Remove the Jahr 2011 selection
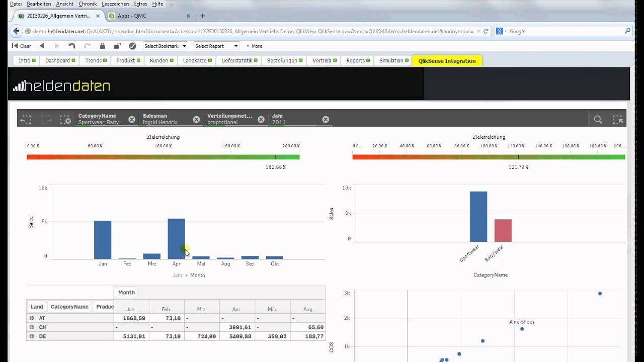644x362 pixels. (326, 119)
